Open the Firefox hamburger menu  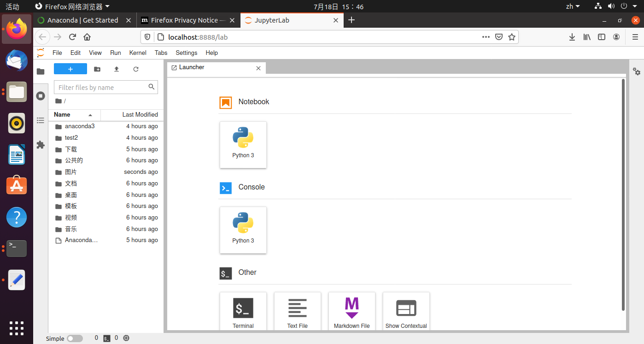click(634, 37)
